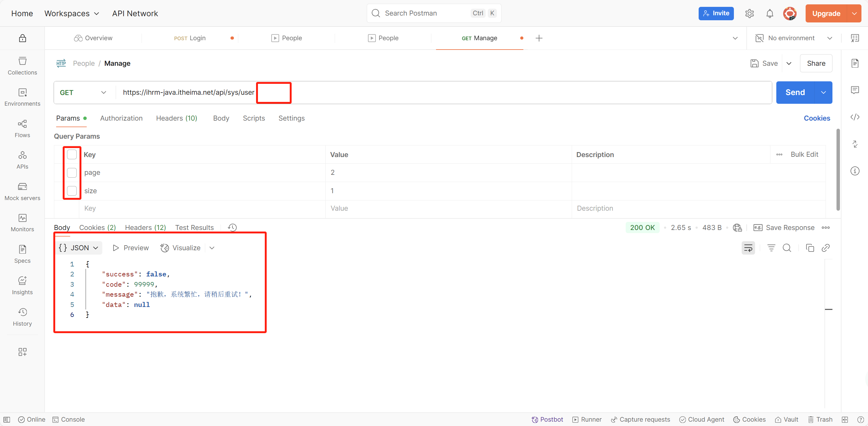Click the notifications bell icon
The height and width of the screenshot is (426, 868).
770,13
